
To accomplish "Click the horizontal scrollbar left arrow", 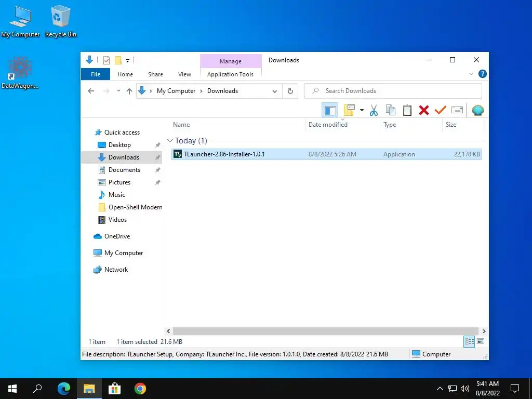I will click(169, 331).
